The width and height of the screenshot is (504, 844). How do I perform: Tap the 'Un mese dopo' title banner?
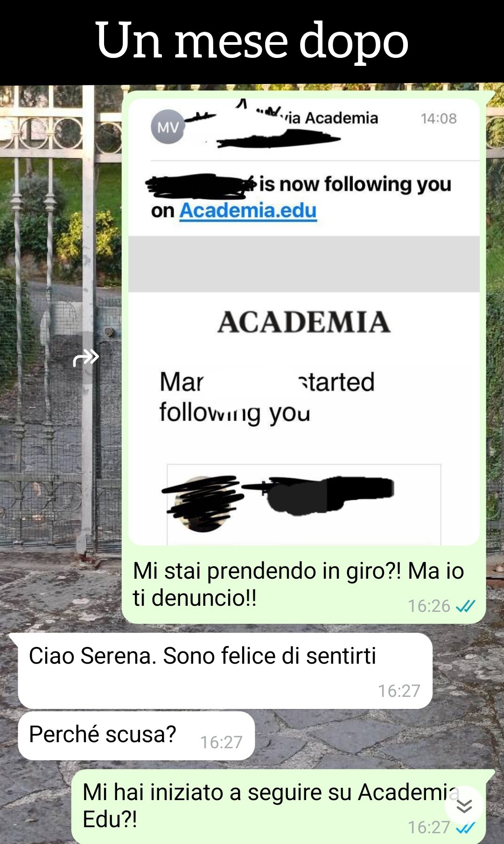coord(252,41)
